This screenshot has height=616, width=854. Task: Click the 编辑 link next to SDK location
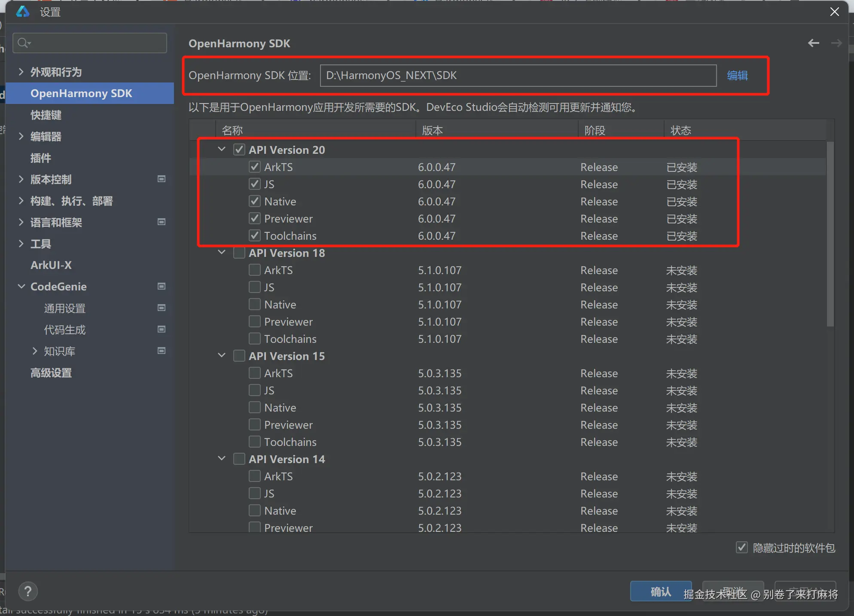click(737, 76)
